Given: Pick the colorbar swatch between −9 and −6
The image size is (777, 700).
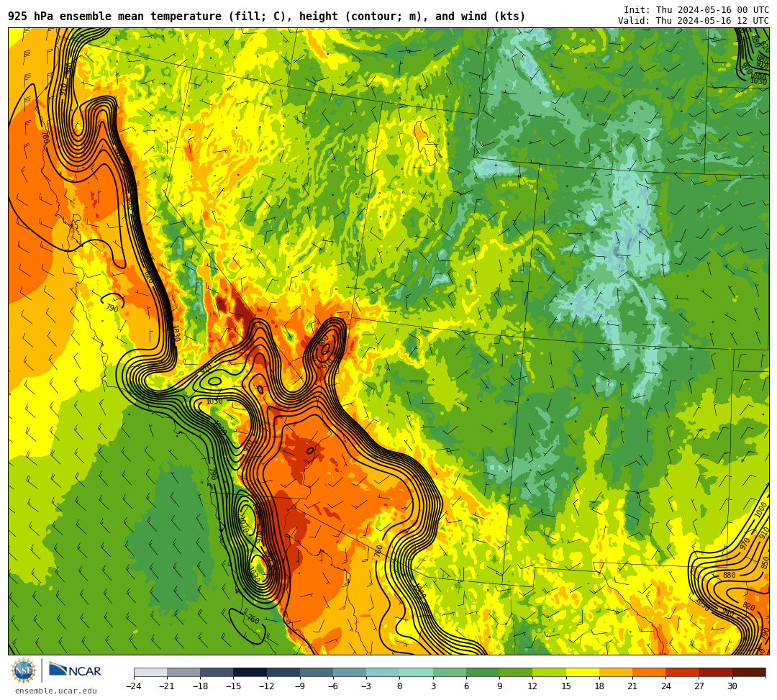Looking at the screenshot, I should [x=317, y=672].
